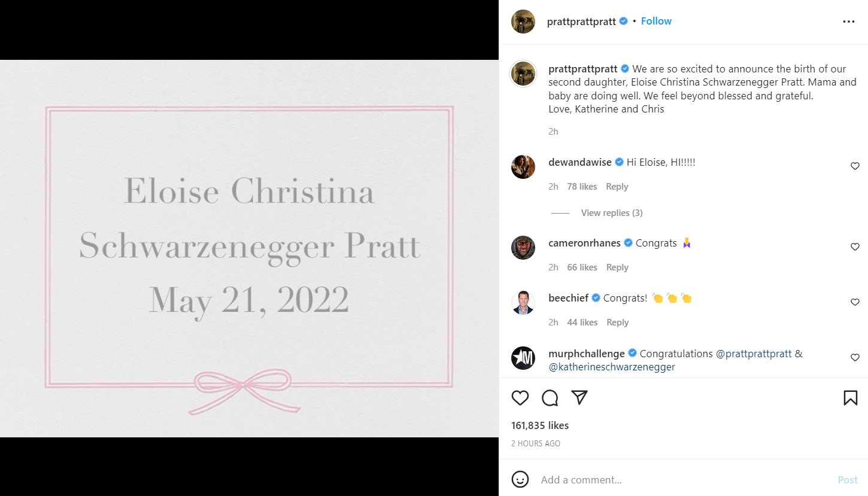Like beechief's comment heart

(x=855, y=302)
